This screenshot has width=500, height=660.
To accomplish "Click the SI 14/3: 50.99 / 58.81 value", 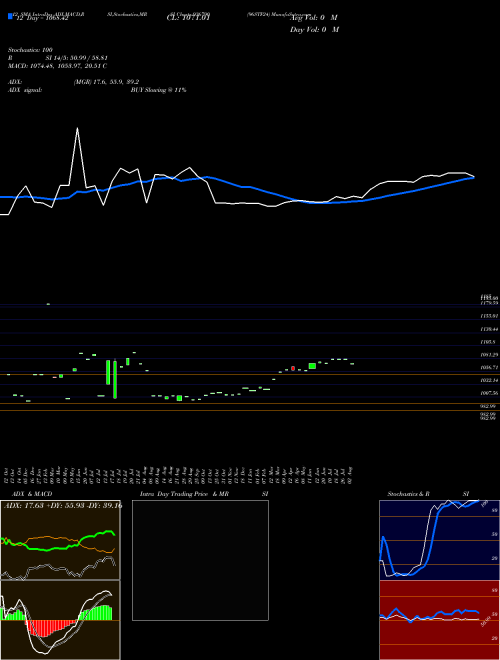I will [78, 58].
